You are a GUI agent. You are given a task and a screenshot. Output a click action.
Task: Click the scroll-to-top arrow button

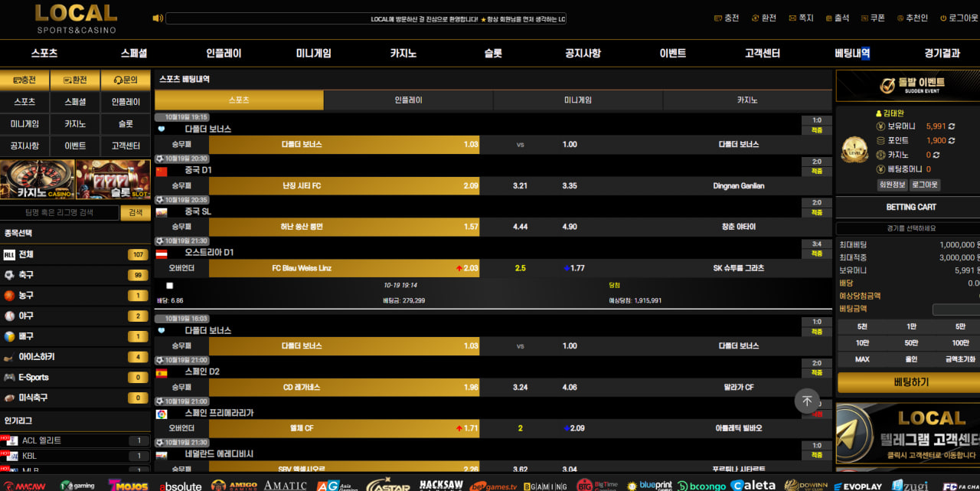click(x=807, y=401)
